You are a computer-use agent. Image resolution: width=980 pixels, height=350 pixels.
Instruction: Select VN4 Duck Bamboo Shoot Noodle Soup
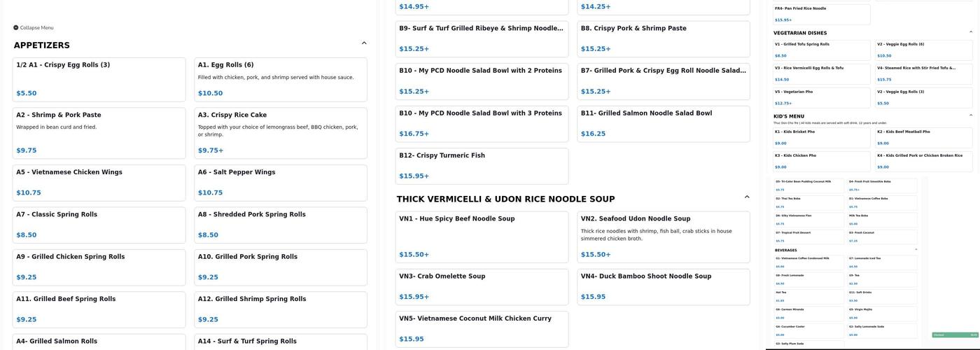tap(664, 287)
